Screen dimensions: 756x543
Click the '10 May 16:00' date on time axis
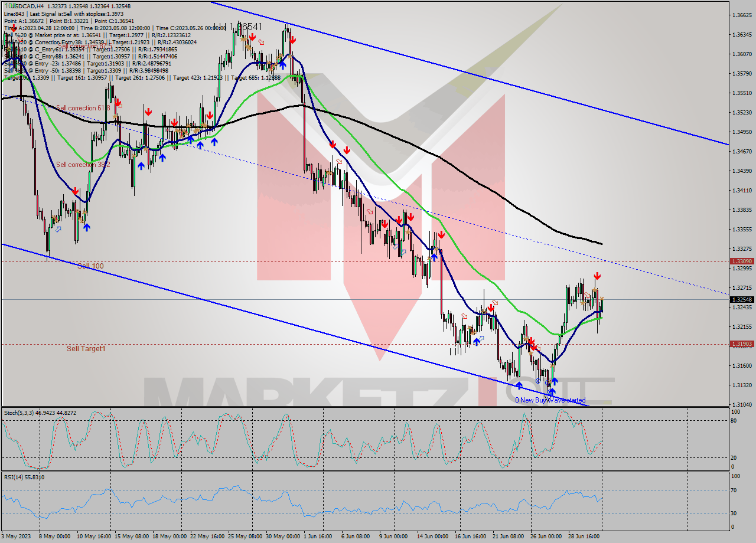click(x=94, y=537)
